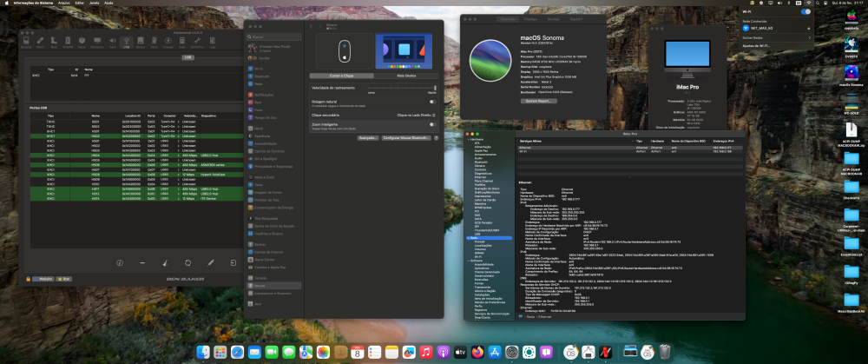Open the Patch tab in Hackintool toolbar
This screenshot has height=364, width=868.
pyautogui.click(x=40, y=42)
